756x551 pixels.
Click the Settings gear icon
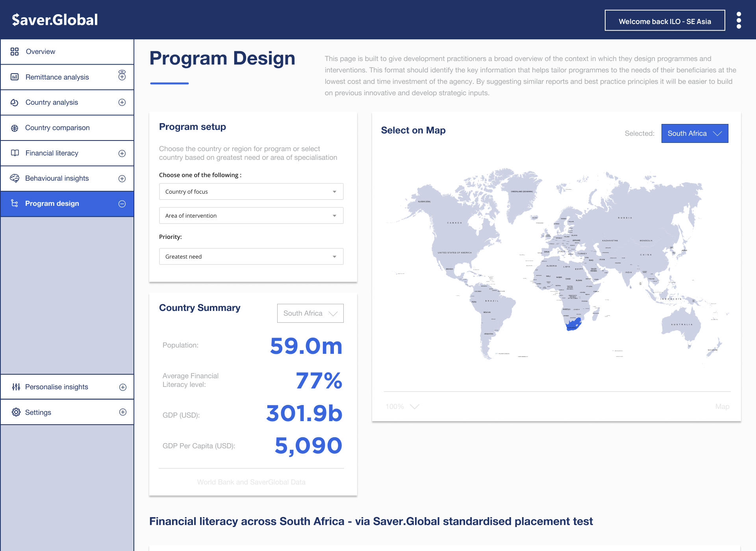coord(16,412)
